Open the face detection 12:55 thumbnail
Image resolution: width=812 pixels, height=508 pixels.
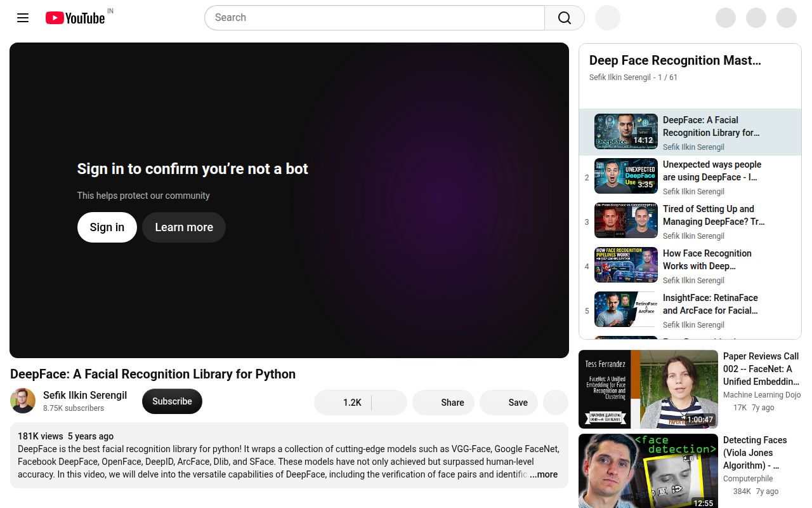coord(648,471)
